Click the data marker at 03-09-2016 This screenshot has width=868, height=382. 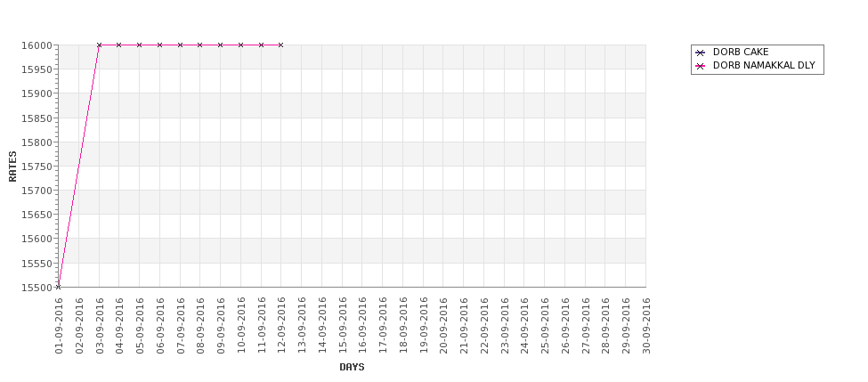(99, 45)
